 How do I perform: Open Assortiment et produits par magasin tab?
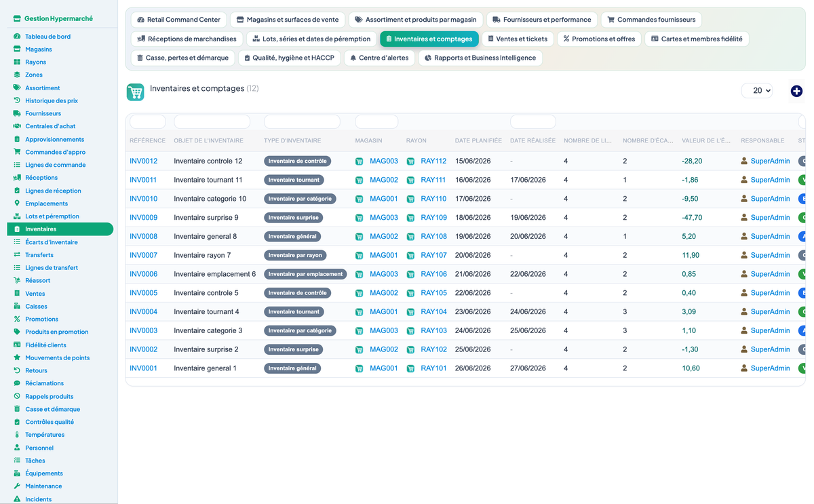(416, 20)
